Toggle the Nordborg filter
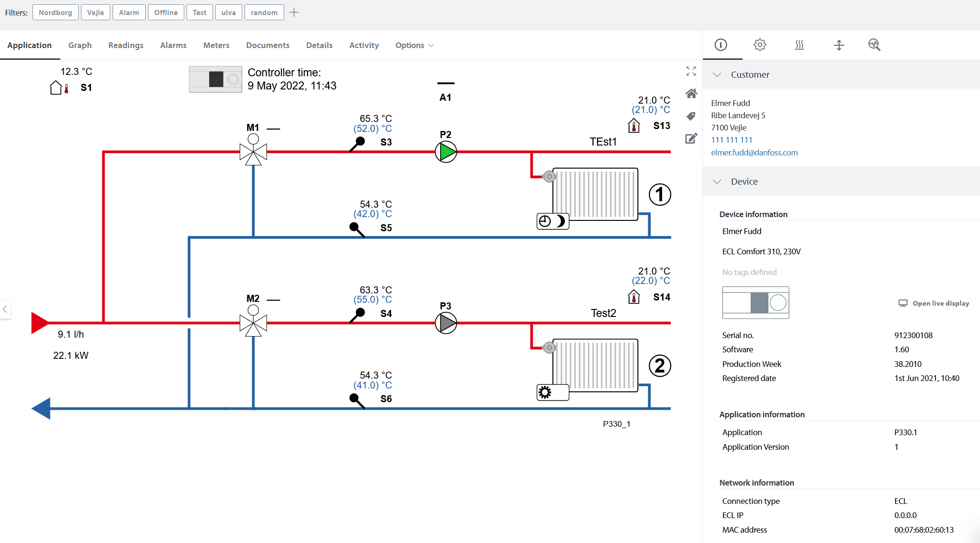Viewport: 980px width, 543px height. click(x=55, y=12)
